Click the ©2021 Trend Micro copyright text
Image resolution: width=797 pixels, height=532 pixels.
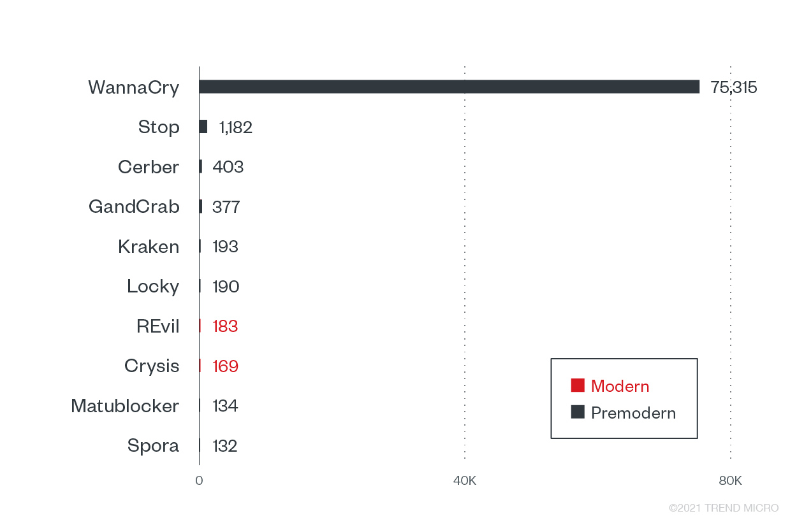point(724,508)
